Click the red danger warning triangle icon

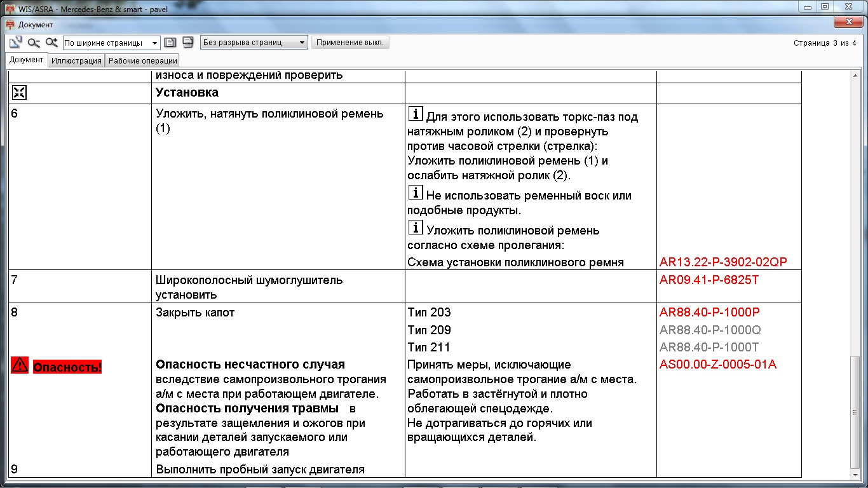pyautogui.click(x=20, y=365)
